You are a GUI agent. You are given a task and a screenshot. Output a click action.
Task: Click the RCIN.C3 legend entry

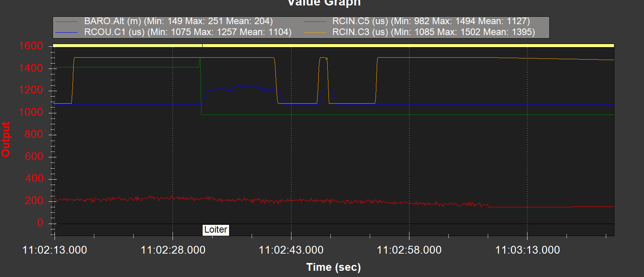click(419, 32)
